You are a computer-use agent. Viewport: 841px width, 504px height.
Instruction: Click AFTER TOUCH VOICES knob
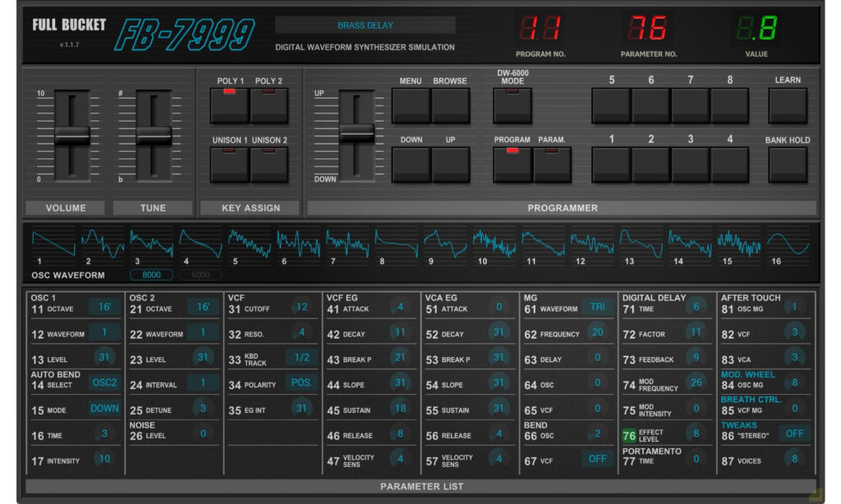795,459
